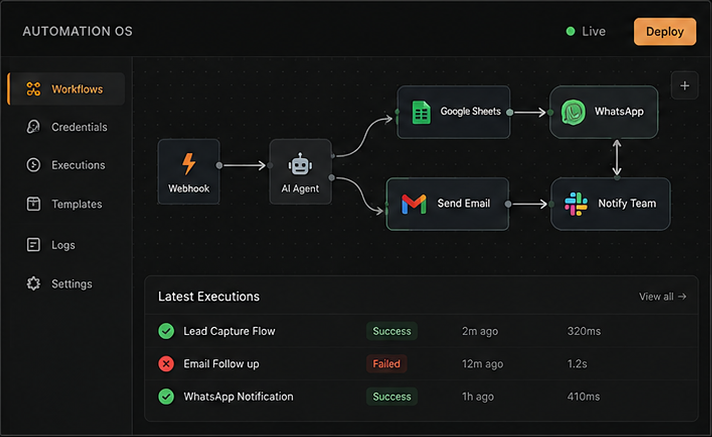Click the 410ms duration value
The width and height of the screenshot is (712, 437).
pyautogui.click(x=583, y=397)
